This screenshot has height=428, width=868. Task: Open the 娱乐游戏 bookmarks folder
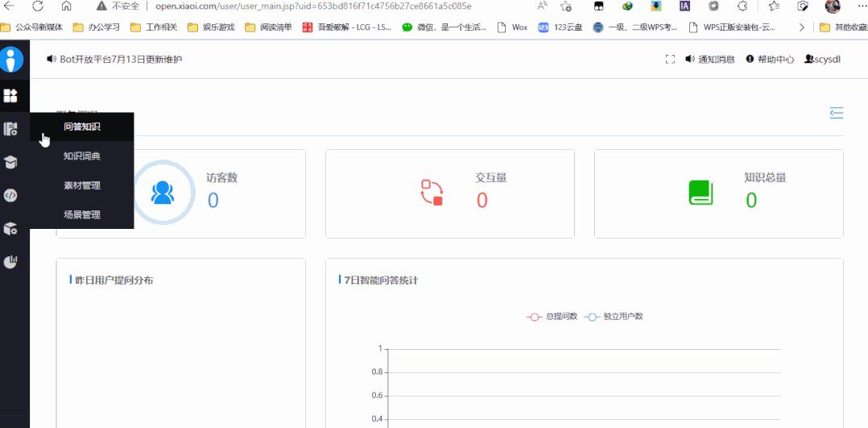tap(211, 27)
